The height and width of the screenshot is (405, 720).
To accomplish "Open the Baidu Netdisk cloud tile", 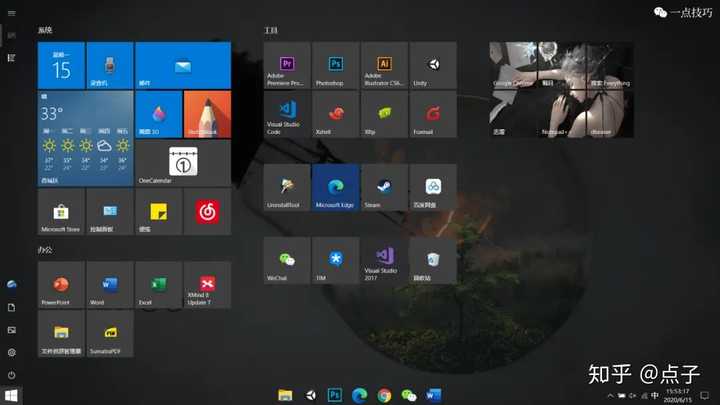I will point(433,187).
